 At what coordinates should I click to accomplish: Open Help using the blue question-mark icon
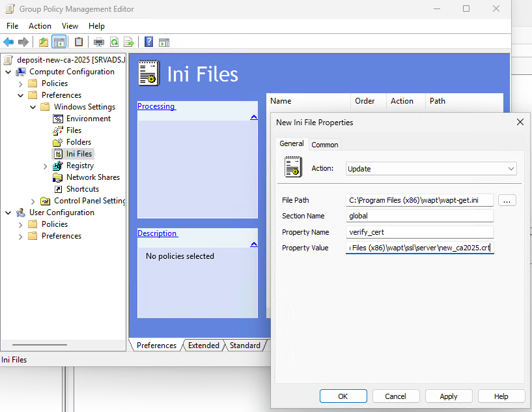coord(149,42)
